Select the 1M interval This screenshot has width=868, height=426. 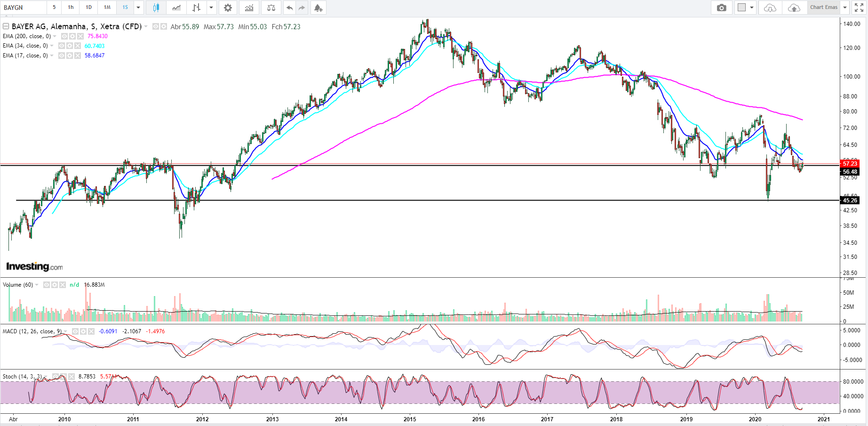107,8
